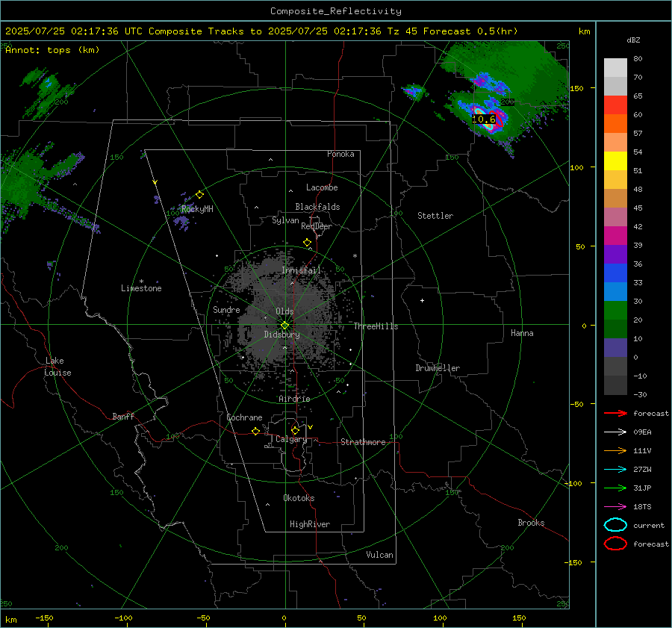Screen dimensions: 672x628
Task: Click the Composite_Reflectivity title
Action: click(x=335, y=11)
